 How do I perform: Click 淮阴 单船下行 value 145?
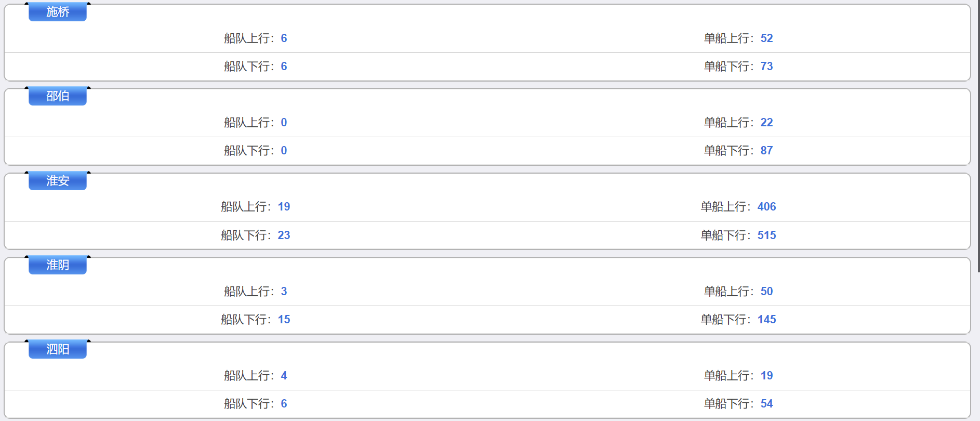point(766,320)
